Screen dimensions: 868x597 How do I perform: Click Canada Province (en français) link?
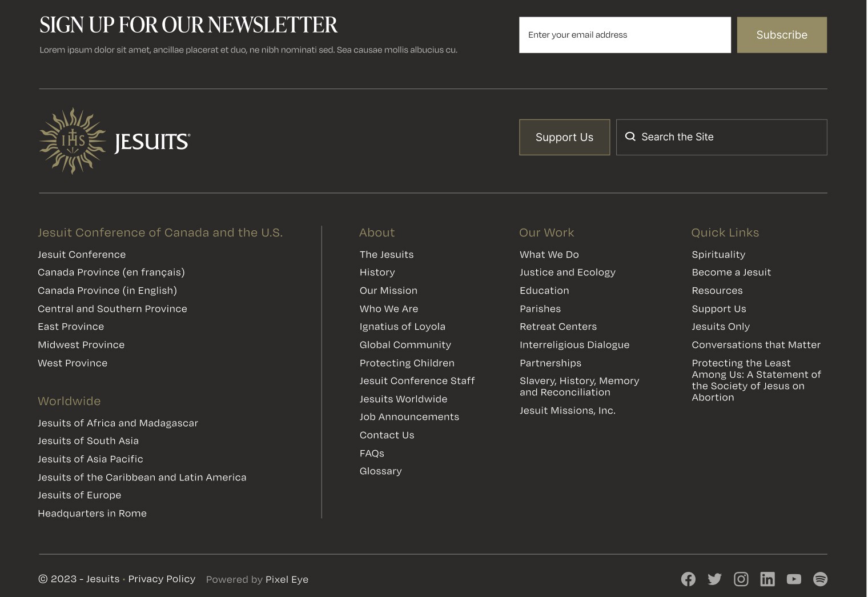pos(111,272)
